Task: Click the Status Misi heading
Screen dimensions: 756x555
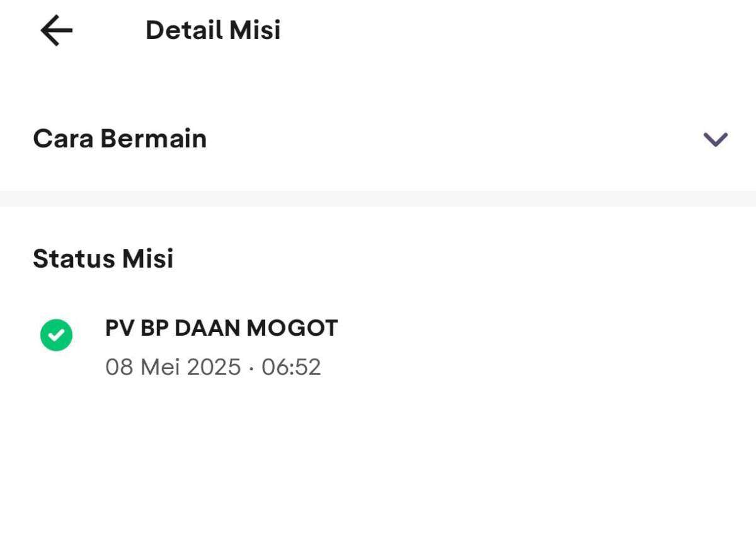Action: pyautogui.click(x=103, y=259)
